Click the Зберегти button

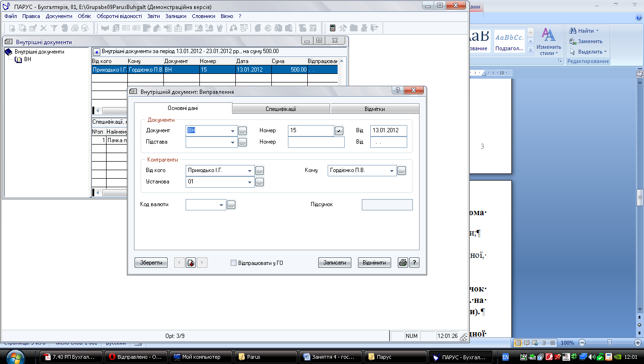151,263
